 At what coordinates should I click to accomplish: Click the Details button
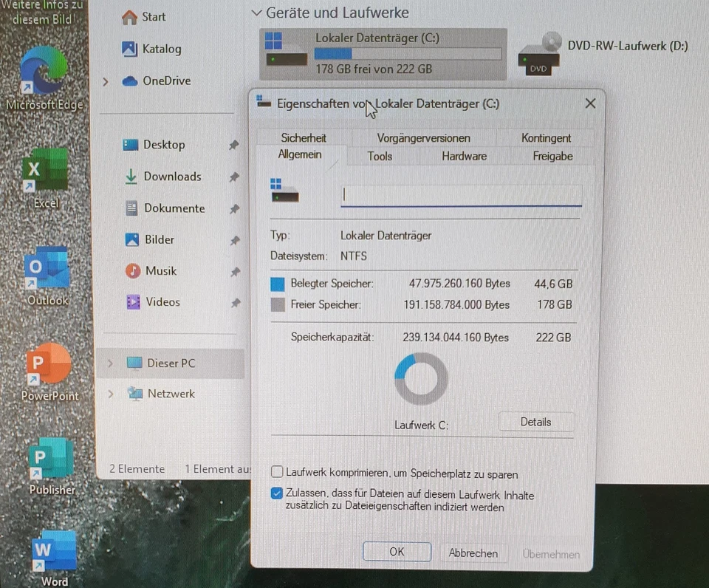[536, 422]
